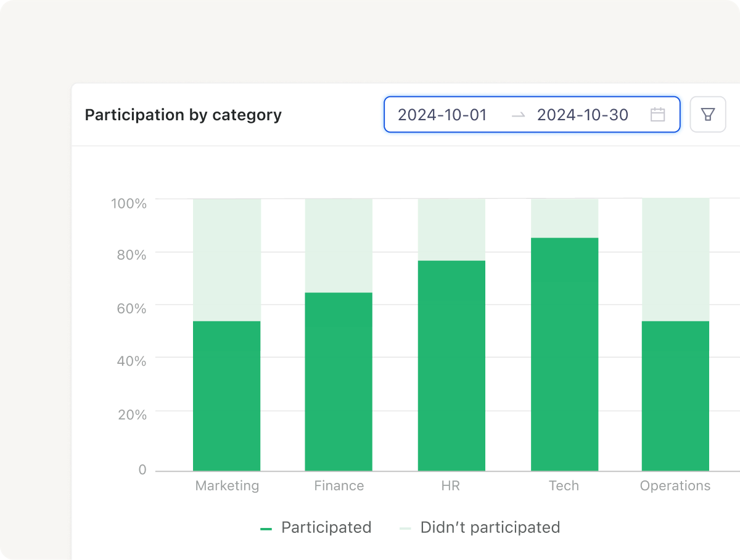Select the Finance participated bar segment
This screenshot has height=560, width=740.
(339, 382)
